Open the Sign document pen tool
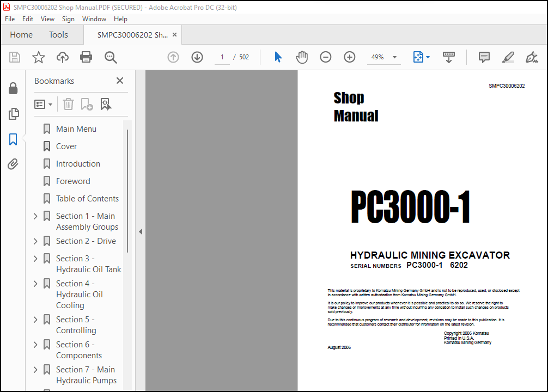 tap(532, 57)
